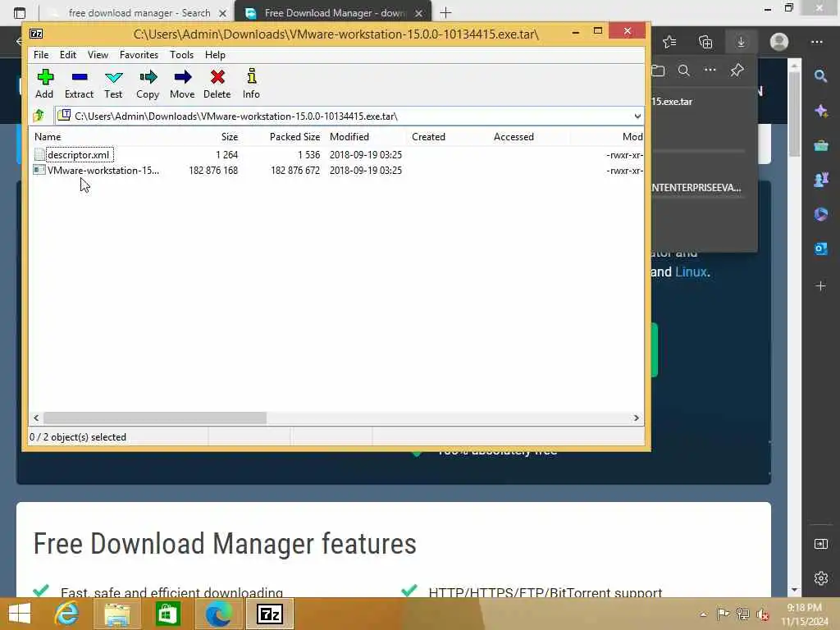Sort by the Modified column header
This screenshot has width=840, height=630.
[x=349, y=137]
